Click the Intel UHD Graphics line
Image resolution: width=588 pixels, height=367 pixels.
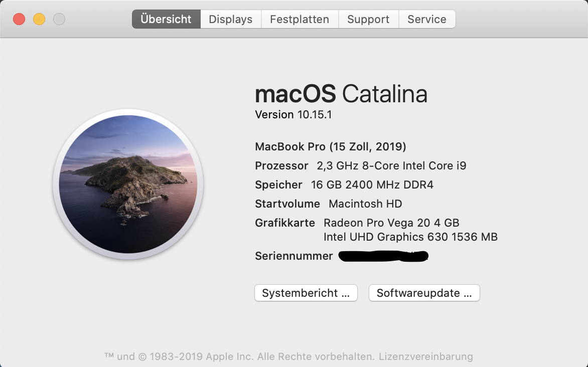point(410,237)
